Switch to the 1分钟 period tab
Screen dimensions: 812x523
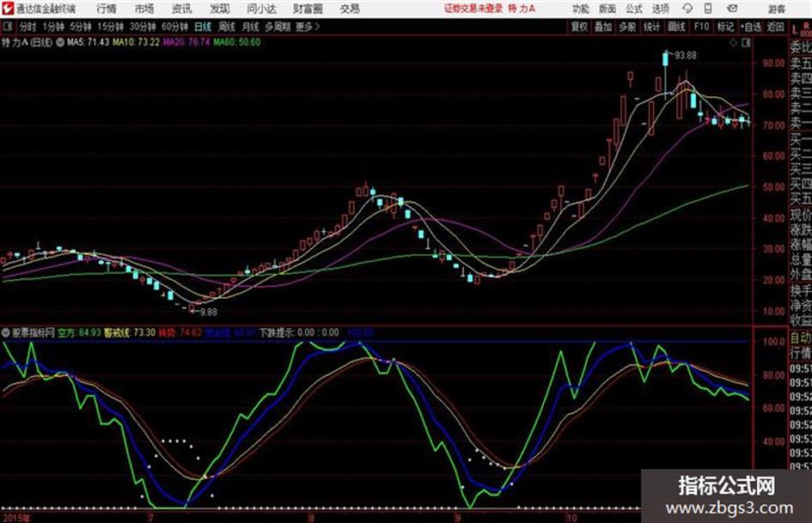tap(53, 27)
